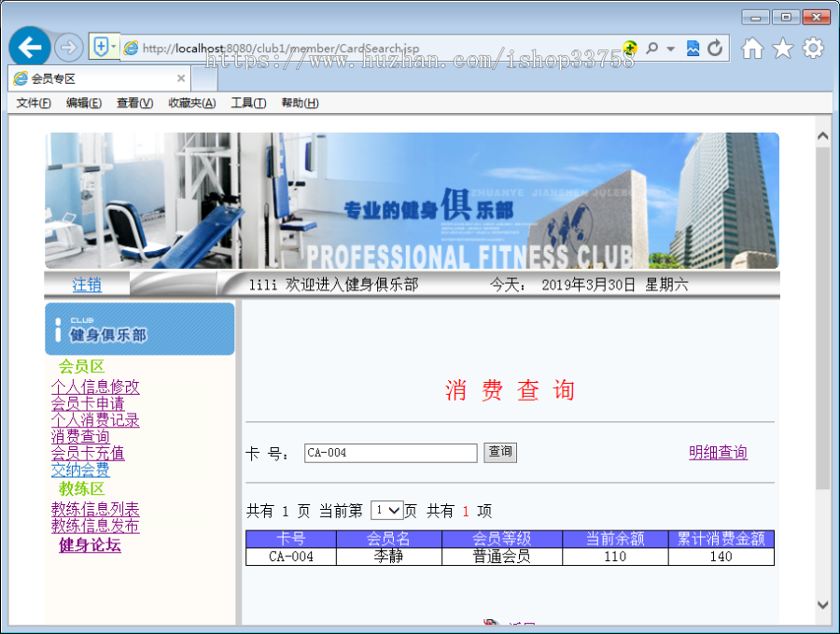Refresh the CardSearch page
The width and height of the screenshot is (840, 634).
tap(714, 48)
